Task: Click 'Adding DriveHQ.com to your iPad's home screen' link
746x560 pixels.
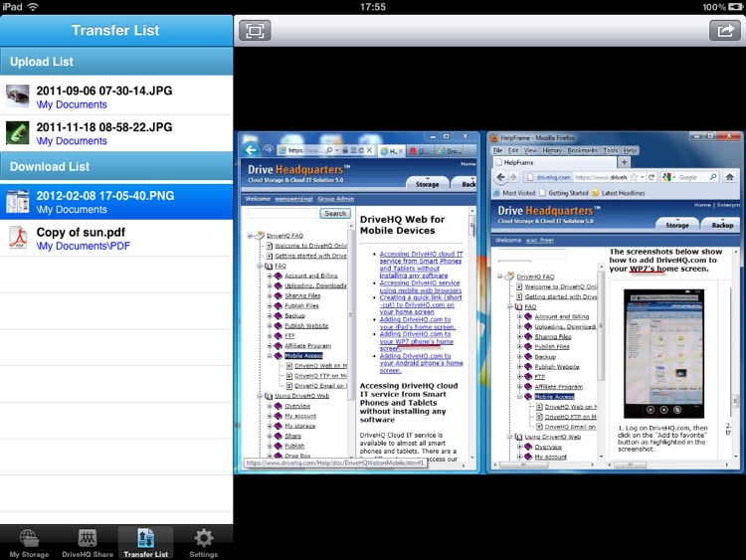Action: (417, 323)
